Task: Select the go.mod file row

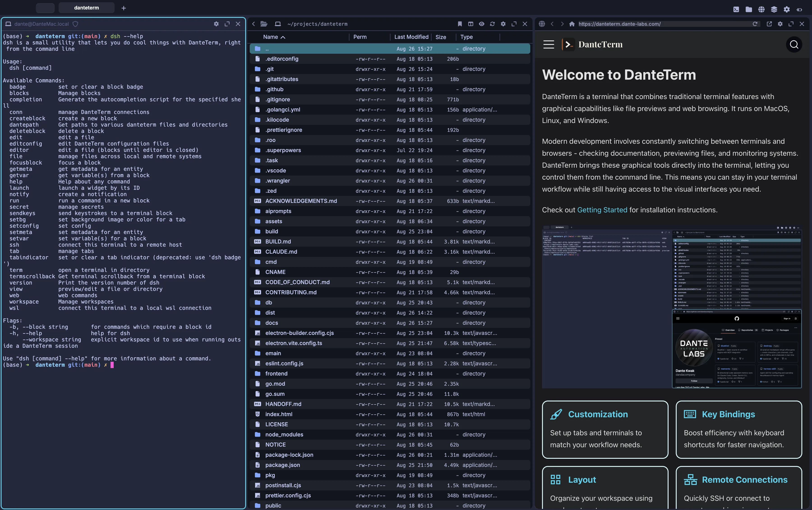Action: [390, 383]
